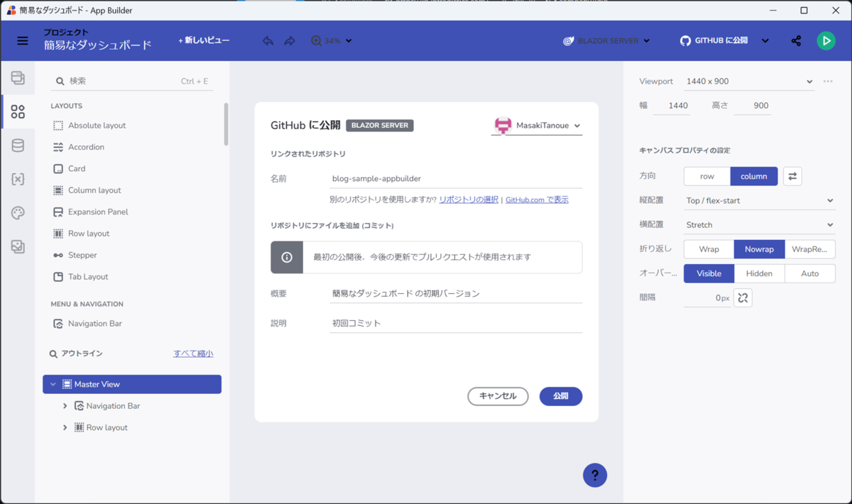Viewport: 852px width, 504px height.
Task: Select the Expansion Panel component
Action: [90, 212]
